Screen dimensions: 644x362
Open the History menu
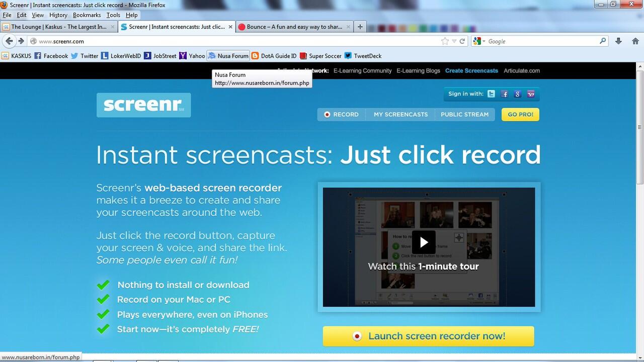pos(58,15)
